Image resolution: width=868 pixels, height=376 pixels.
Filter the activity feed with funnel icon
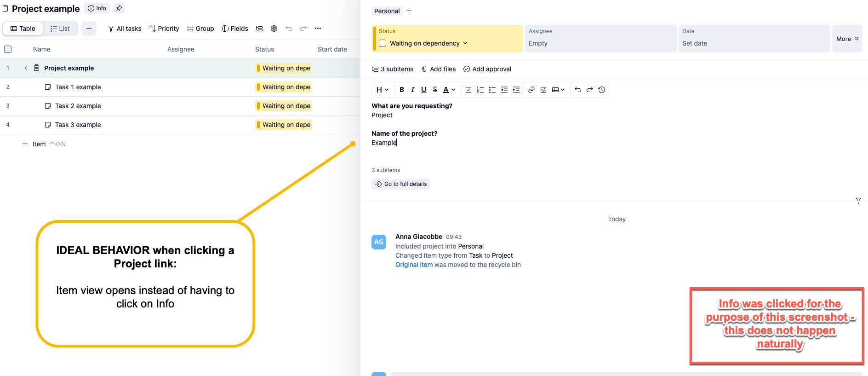click(x=858, y=201)
